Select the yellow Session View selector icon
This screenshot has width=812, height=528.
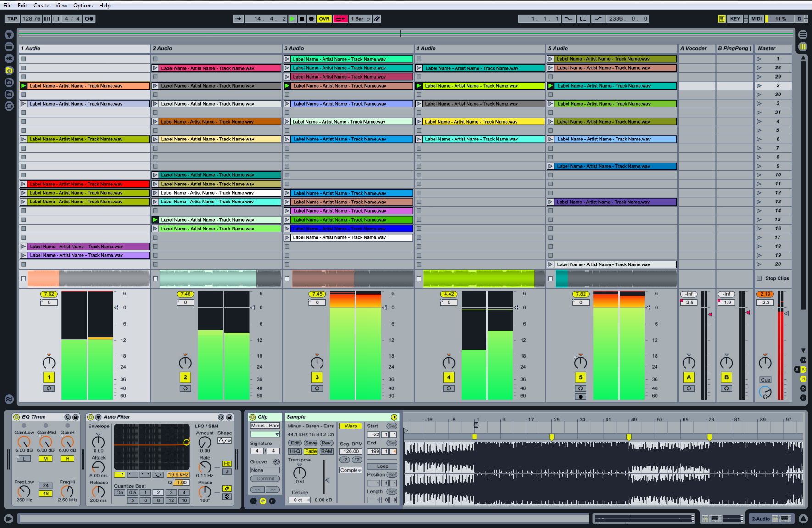[x=802, y=46]
